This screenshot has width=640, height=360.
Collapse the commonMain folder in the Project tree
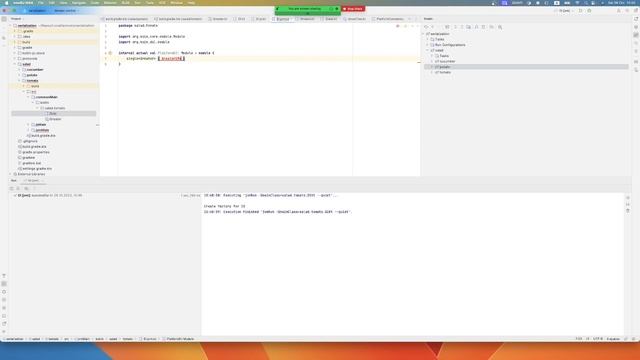(x=29, y=97)
